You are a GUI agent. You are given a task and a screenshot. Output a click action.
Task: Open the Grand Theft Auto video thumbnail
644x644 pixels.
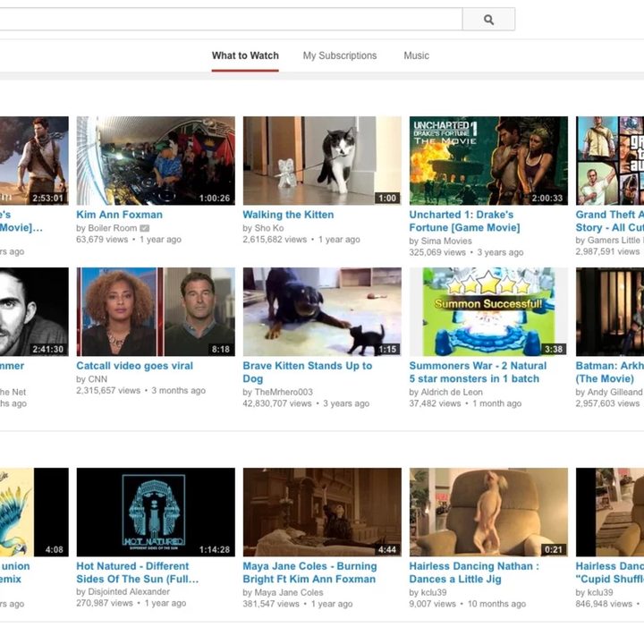coord(610,161)
